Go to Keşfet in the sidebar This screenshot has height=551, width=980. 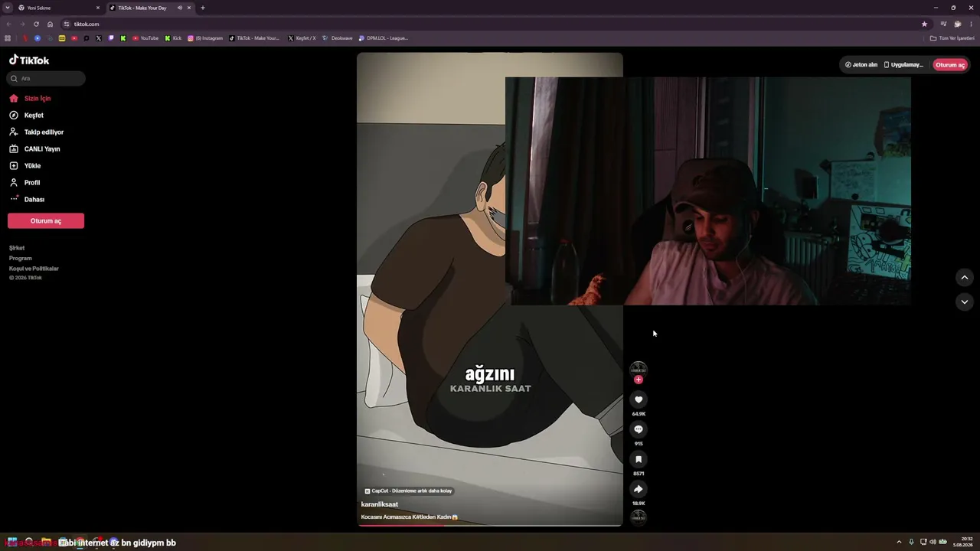coord(27,116)
